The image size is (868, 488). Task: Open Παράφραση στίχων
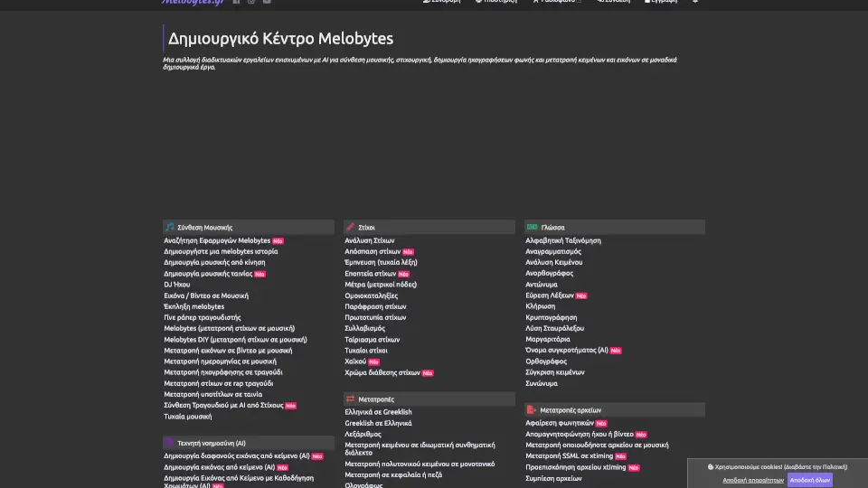(375, 306)
